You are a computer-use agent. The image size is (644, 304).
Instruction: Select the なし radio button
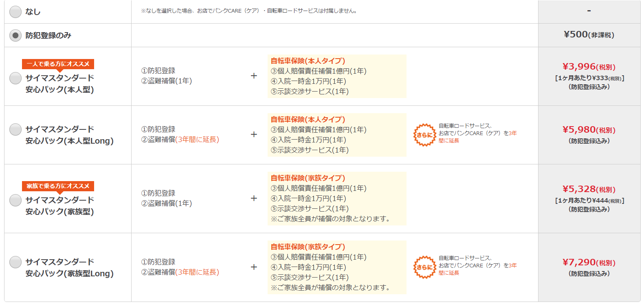pyautogui.click(x=15, y=12)
